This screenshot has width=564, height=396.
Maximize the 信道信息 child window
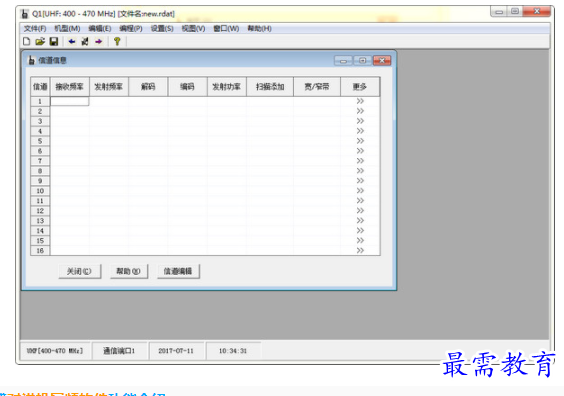[x=363, y=61]
